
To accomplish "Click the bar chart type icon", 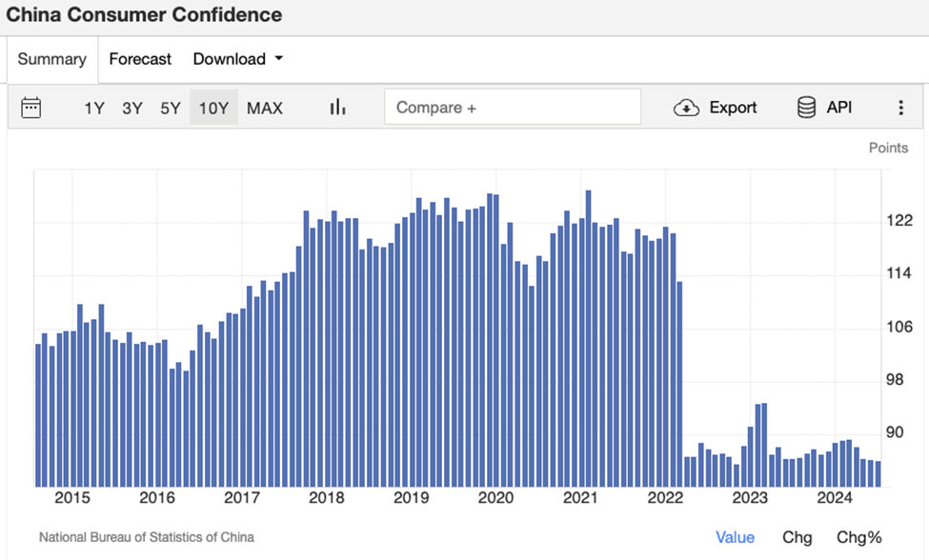I will click(337, 108).
